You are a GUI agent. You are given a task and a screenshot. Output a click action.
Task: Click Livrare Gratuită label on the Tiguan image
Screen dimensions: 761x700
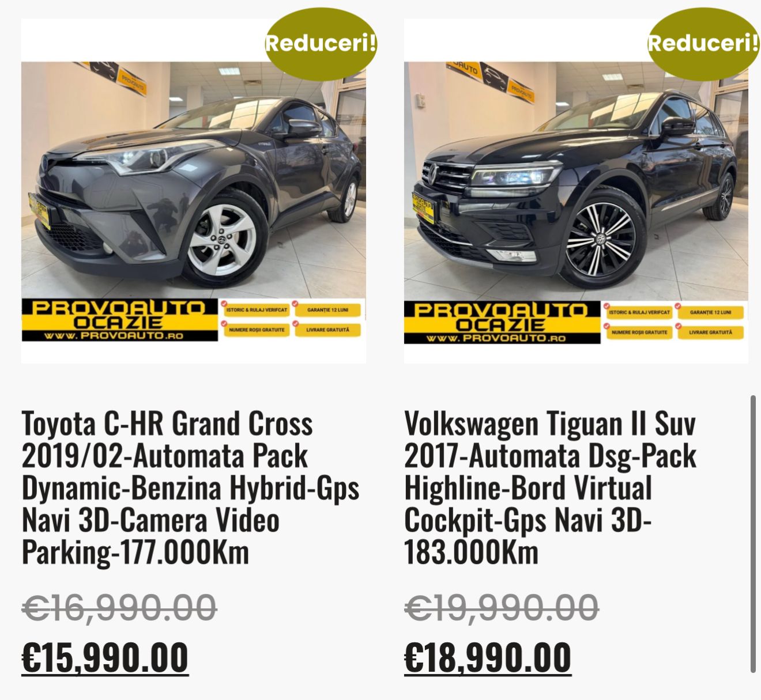click(x=710, y=332)
